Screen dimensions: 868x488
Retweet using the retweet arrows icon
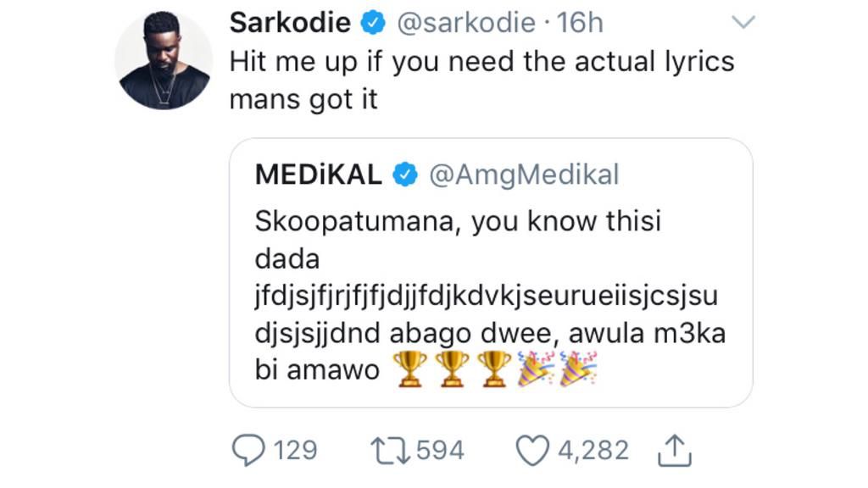click(x=389, y=451)
